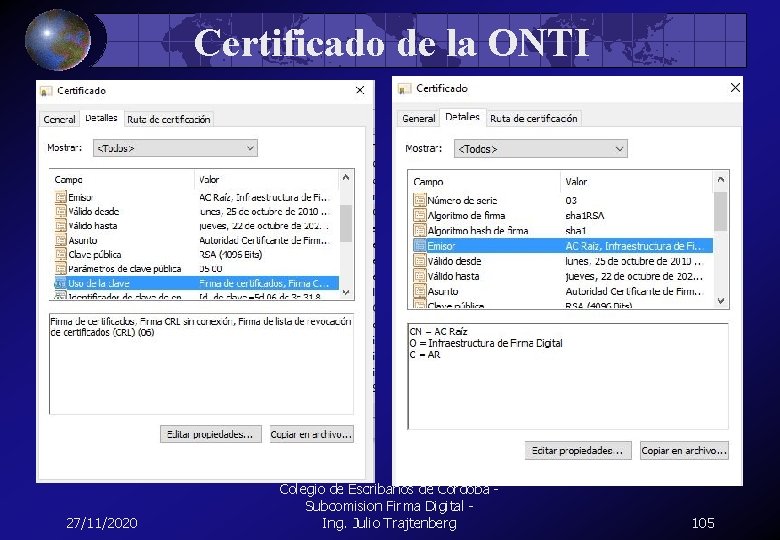Click Clave pública field icon in left window
780x540 pixels.
pos(61,254)
